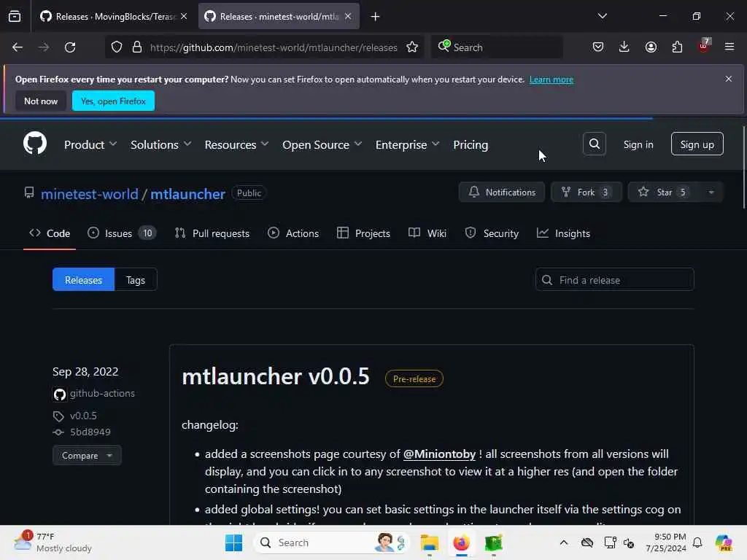
Task: Click the Windows taskbar Search box
Action: click(x=331, y=542)
